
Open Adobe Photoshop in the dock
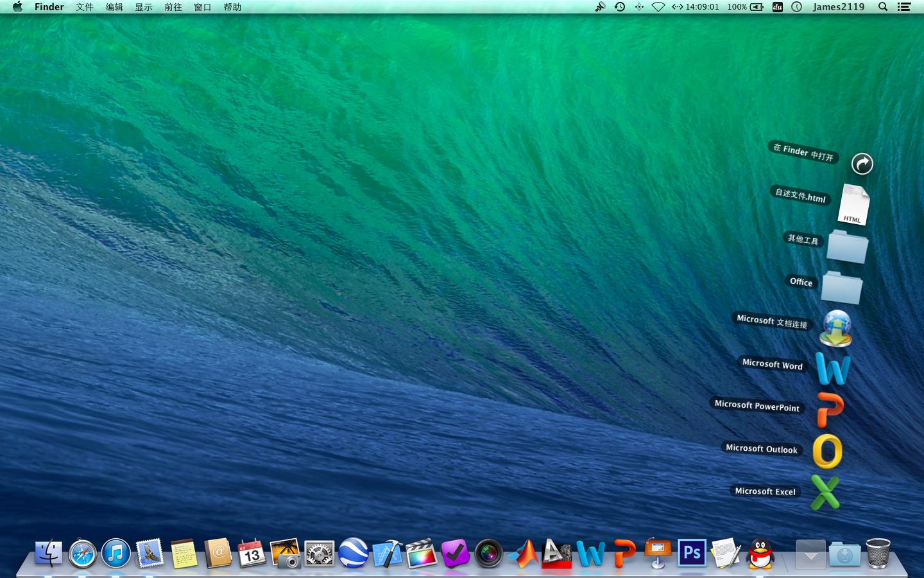click(692, 553)
